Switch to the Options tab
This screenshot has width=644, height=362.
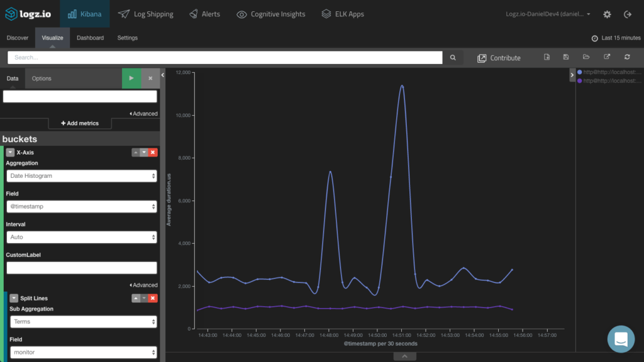pyautogui.click(x=41, y=78)
